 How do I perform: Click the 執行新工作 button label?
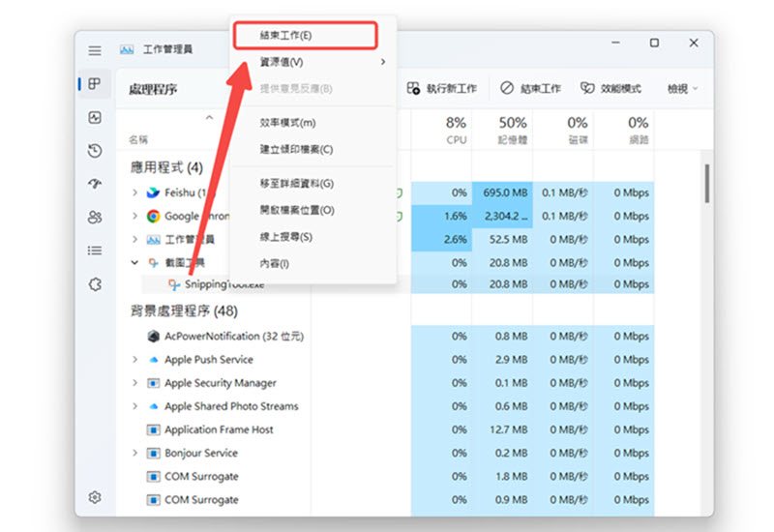pyautogui.click(x=452, y=88)
